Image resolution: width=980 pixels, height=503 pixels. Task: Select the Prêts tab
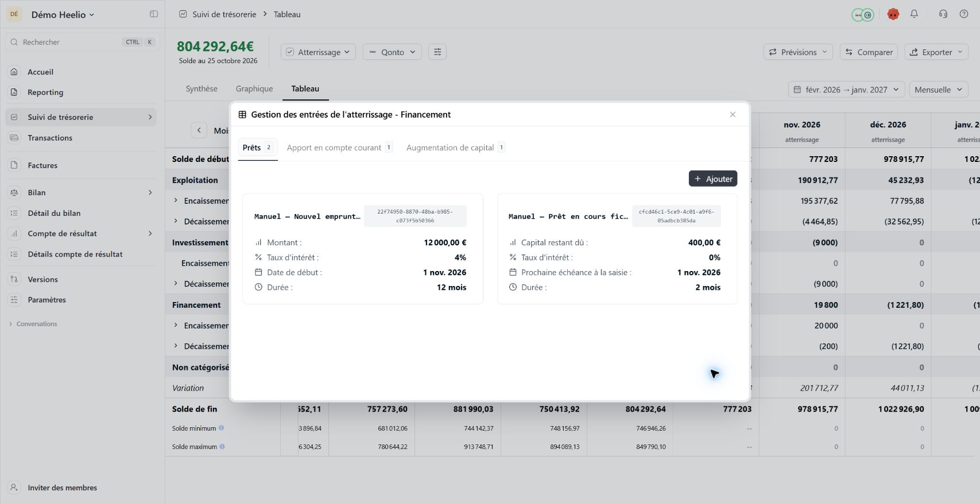pyautogui.click(x=258, y=148)
